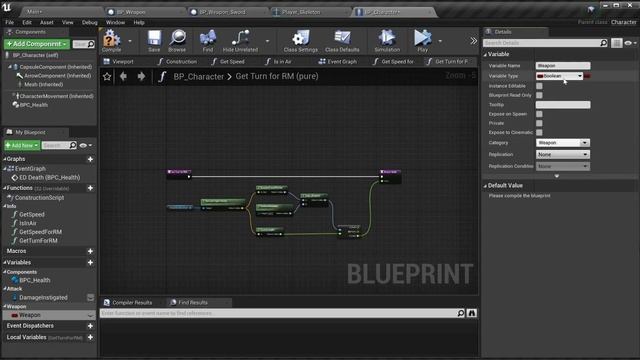640x360 pixels.
Task: Collapse the Default Value section
Action: [485, 186]
